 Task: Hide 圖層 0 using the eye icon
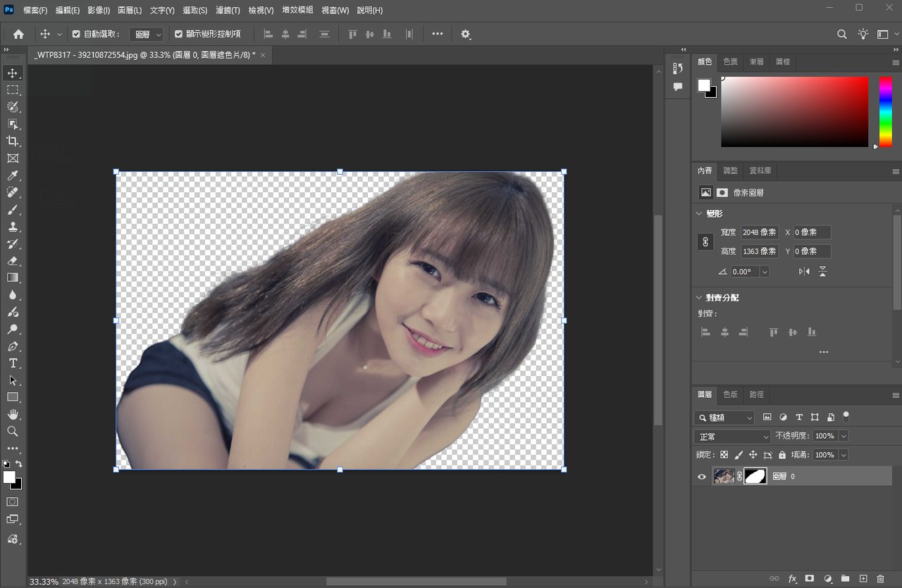pyautogui.click(x=701, y=477)
